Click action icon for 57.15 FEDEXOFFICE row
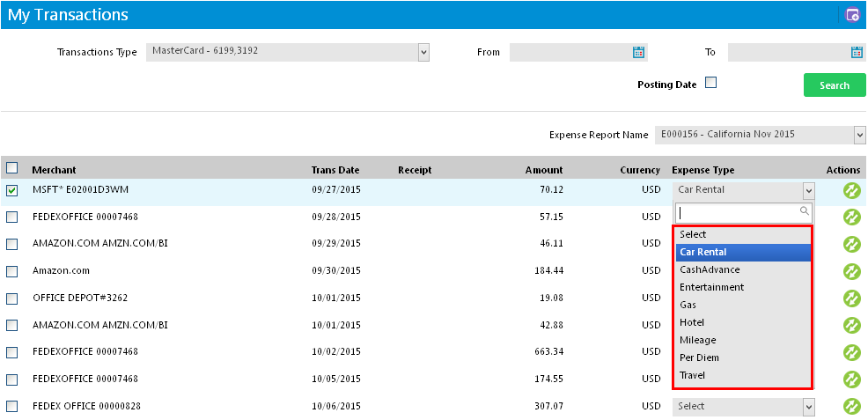This screenshot has width=868, height=420. (851, 217)
